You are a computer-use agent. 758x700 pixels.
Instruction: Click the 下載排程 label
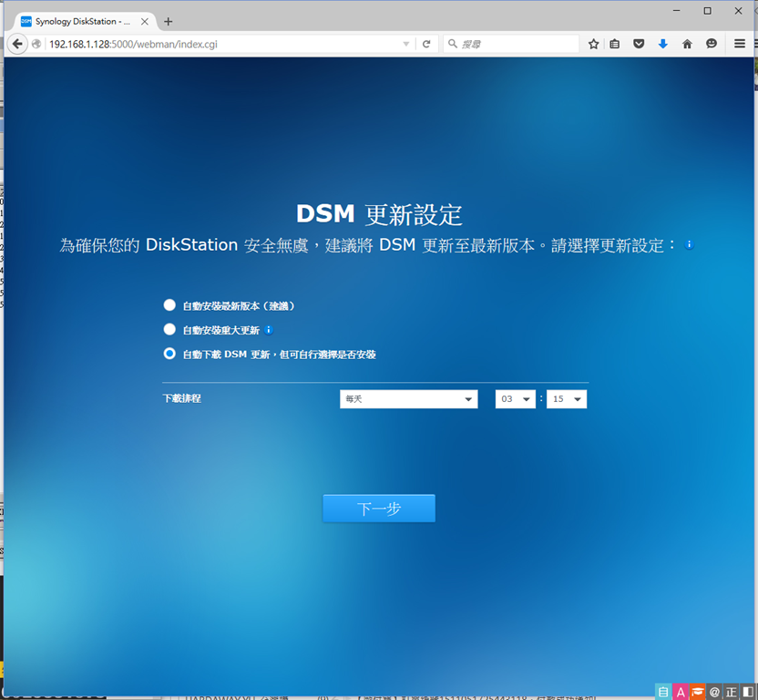click(x=182, y=398)
